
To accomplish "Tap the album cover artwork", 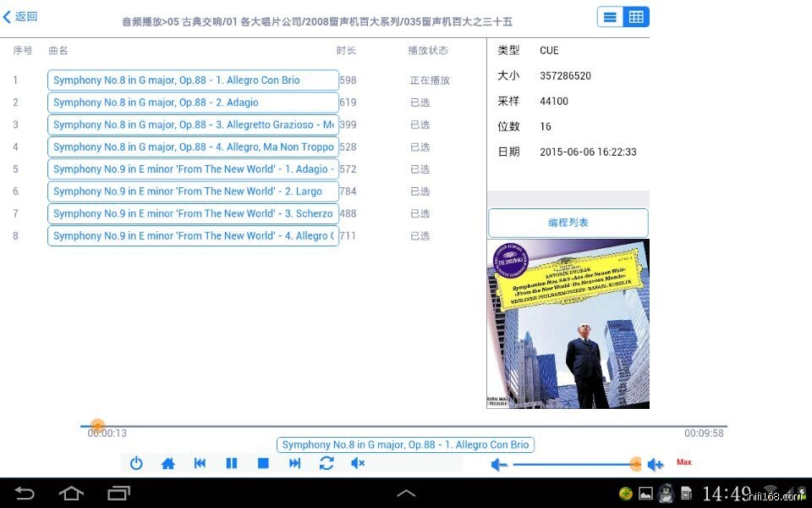I will tap(568, 323).
